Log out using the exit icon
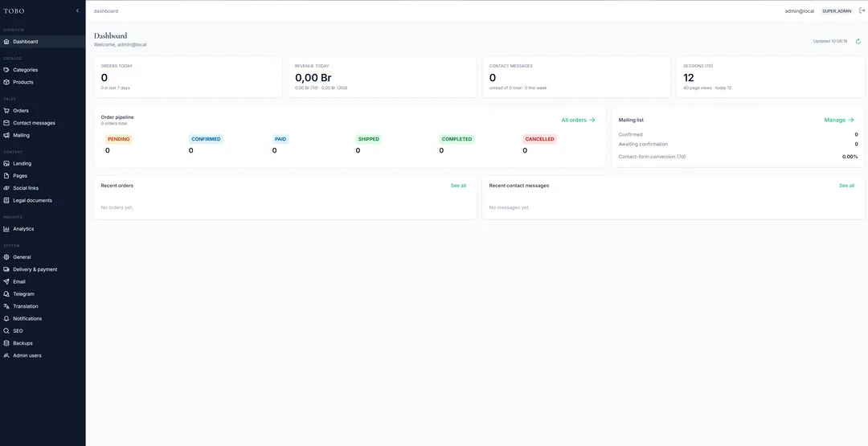Screen dimensions: 868x446 tap(862, 10)
